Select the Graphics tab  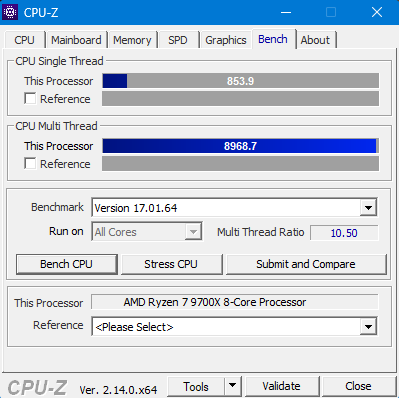[226, 40]
